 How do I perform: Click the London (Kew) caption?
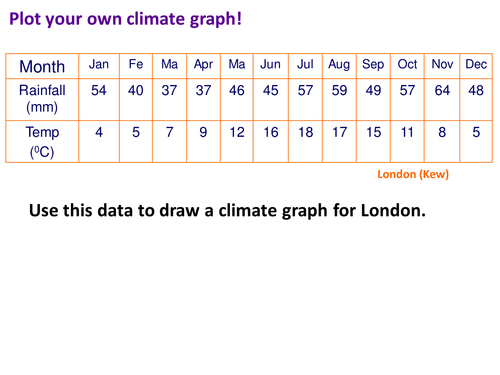point(413,174)
